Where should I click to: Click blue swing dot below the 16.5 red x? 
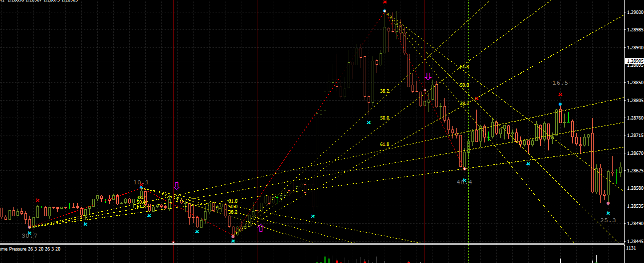tap(560, 104)
